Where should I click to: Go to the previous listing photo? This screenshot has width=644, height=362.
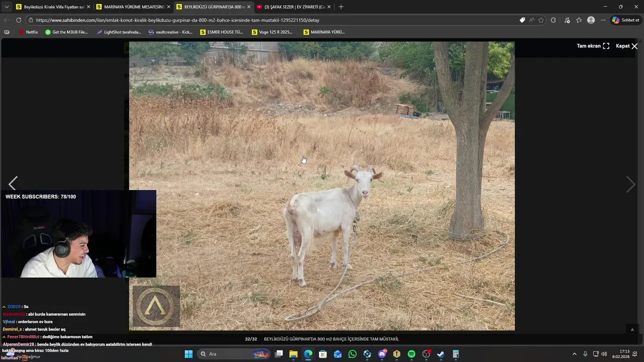point(13,184)
